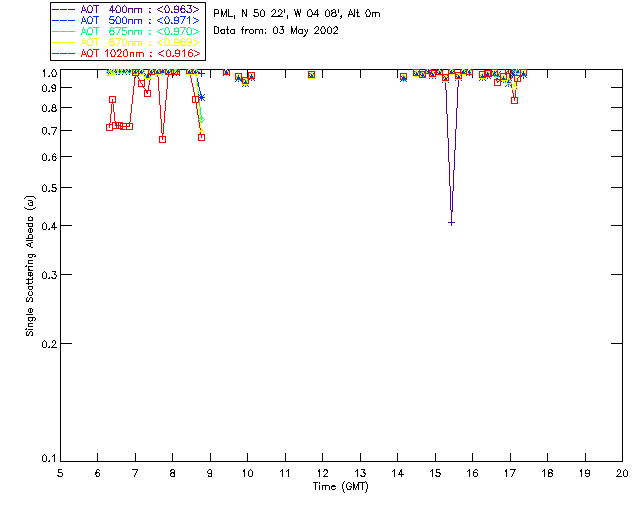Click the blue asterisk marker near 0.85
Viewport: 640px width, 512px height.
click(x=201, y=97)
